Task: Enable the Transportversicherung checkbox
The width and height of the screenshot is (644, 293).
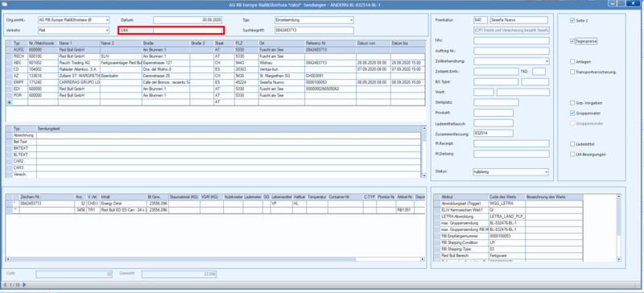Action: tap(572, 72)
